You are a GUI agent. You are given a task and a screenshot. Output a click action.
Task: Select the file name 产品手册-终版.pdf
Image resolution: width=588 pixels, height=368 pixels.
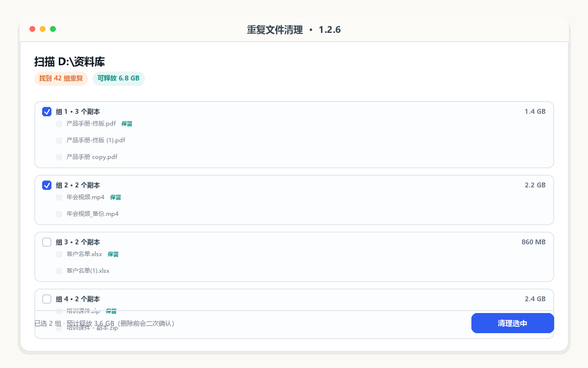tap(91, 124)
